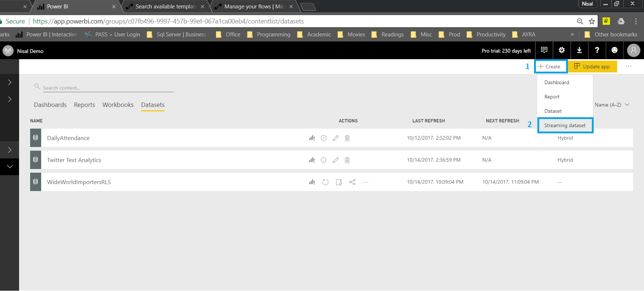
Task: Delete the Twitter Text Analytics dataset
Action: [347, 160]
